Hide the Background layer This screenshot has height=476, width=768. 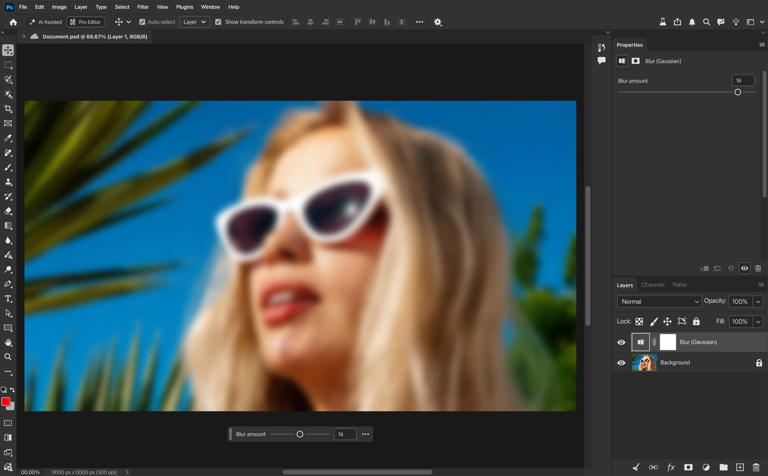coord(621,363)
